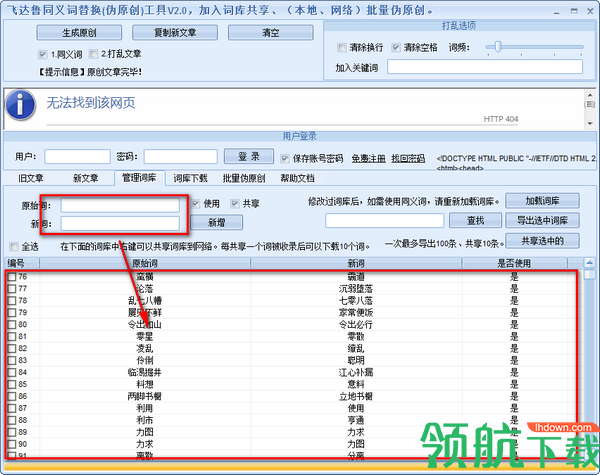
Task: Select the 两脚书橱 cell in row 86
Action: tap(145, 397)
